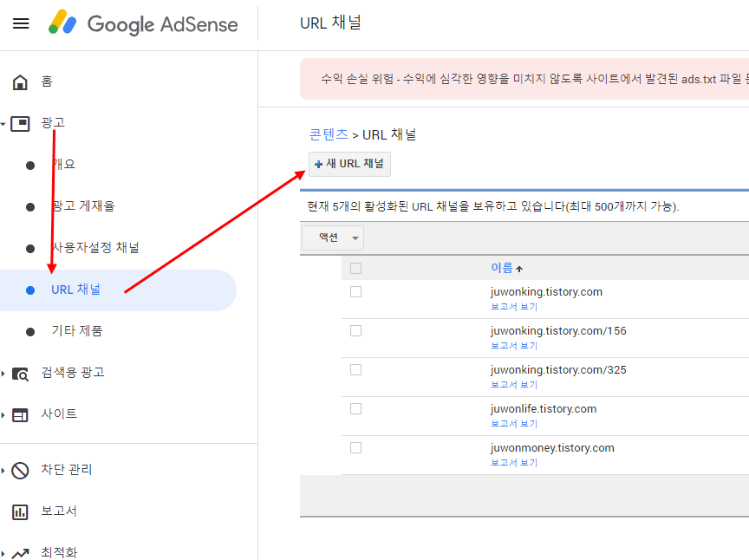Open 보고서 보기 for juwonlife.tistory.com

click(514, 424)
